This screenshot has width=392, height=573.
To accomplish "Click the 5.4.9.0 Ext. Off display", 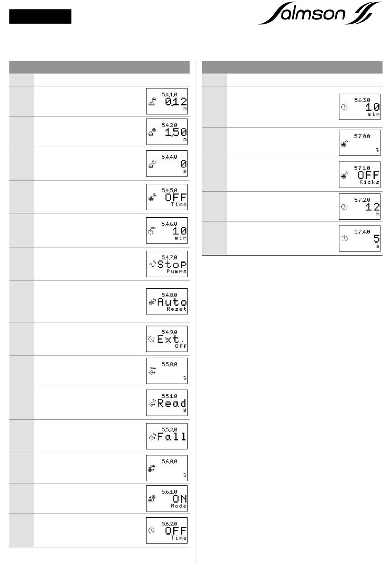I will pos(167,339).
